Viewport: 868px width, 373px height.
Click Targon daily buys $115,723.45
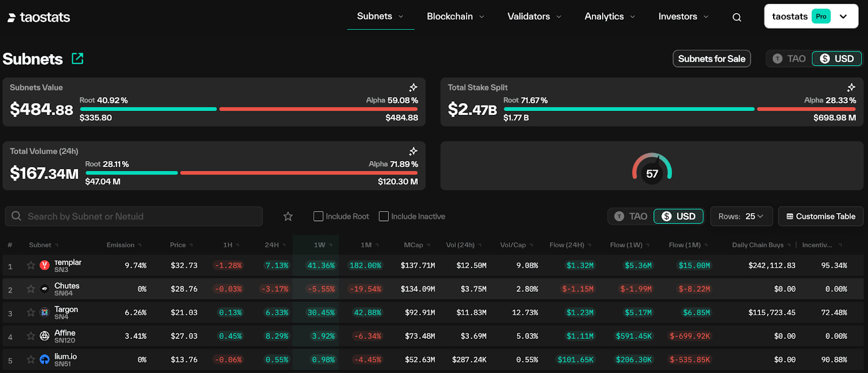tap(772, 313)
